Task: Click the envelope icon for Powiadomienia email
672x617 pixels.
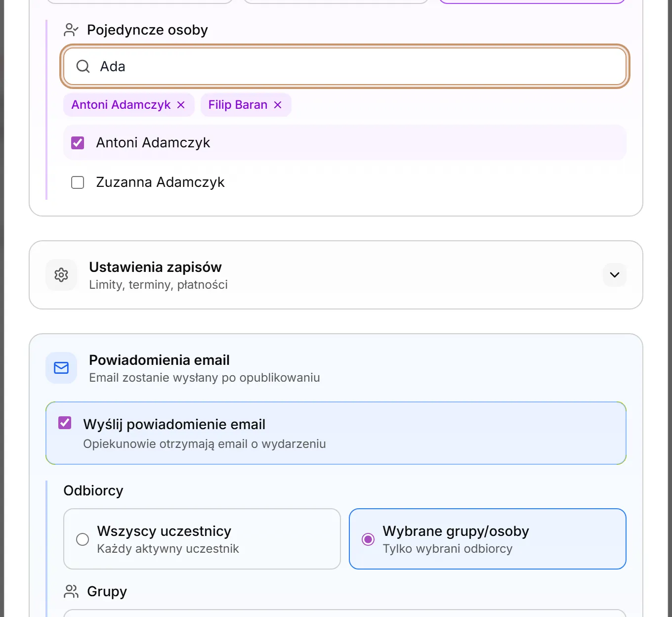Action: click(x=61, y=368)
